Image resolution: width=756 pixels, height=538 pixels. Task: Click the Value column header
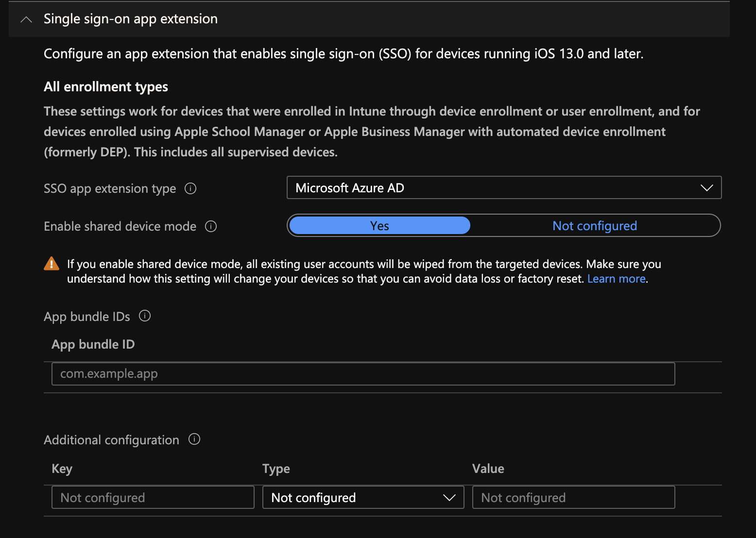pos(488,469)
